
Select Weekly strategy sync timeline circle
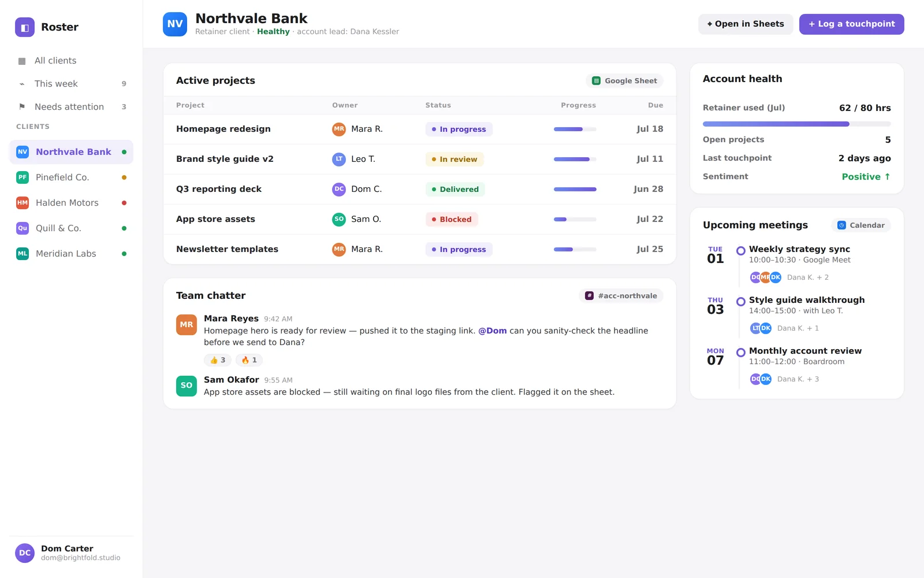coord(740,251)
